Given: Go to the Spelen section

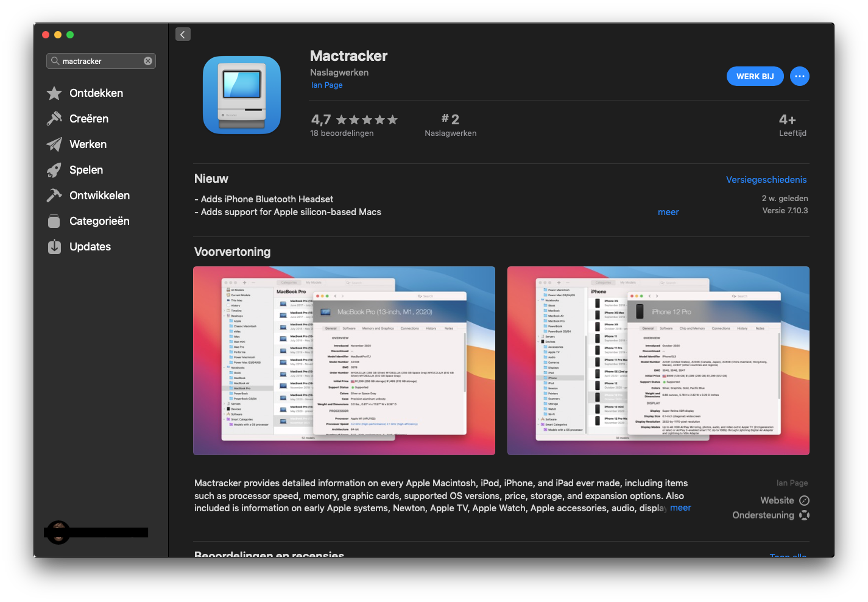Looking at the screenshot, I should 86,170.
